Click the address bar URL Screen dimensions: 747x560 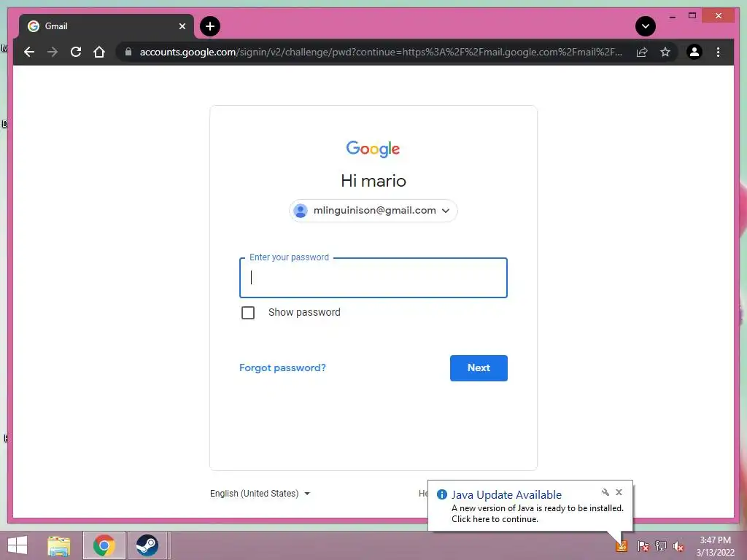380,52
